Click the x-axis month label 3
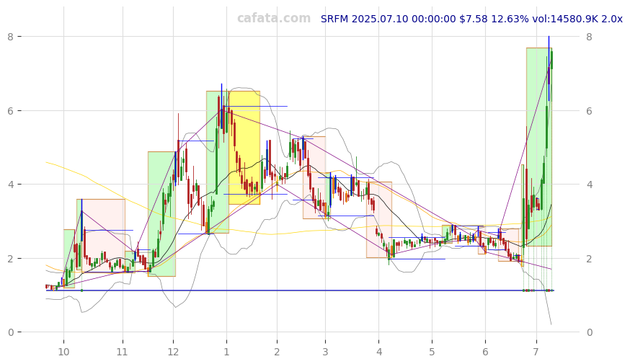The image size is (630, 364). [x=325, y=352]
